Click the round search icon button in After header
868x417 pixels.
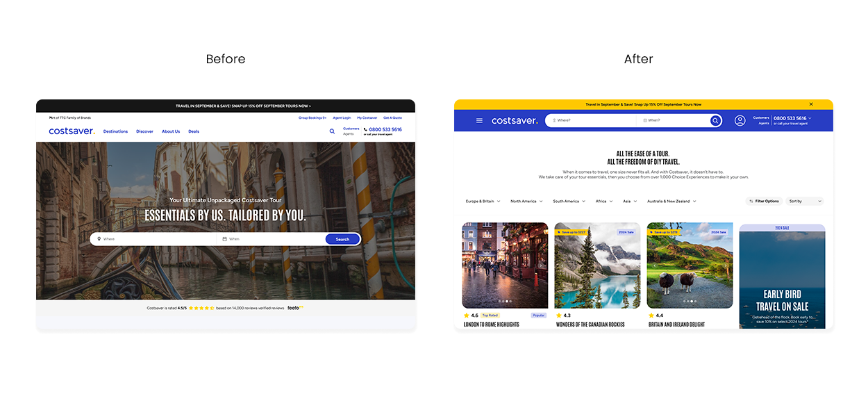716,120
